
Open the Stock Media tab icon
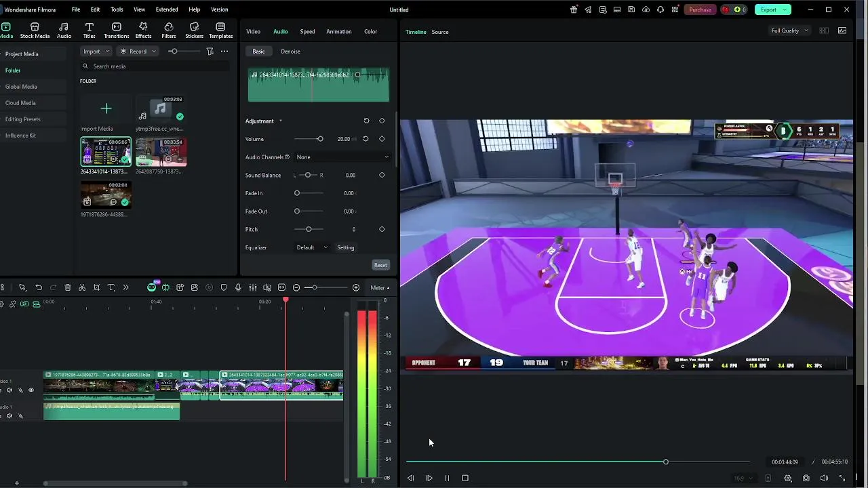(x=35, y=30)
